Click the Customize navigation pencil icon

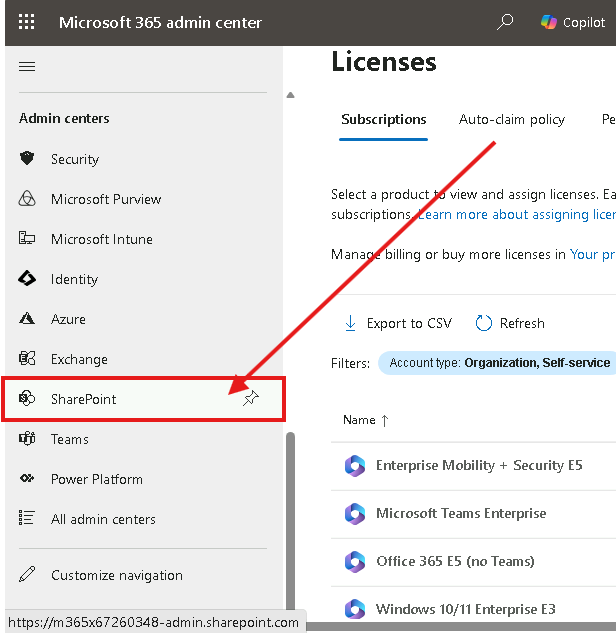point(27,574)
